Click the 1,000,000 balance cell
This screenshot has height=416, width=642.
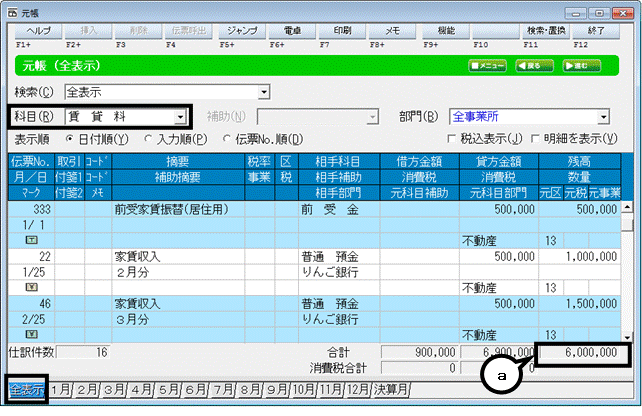click(x=580, y=256)
